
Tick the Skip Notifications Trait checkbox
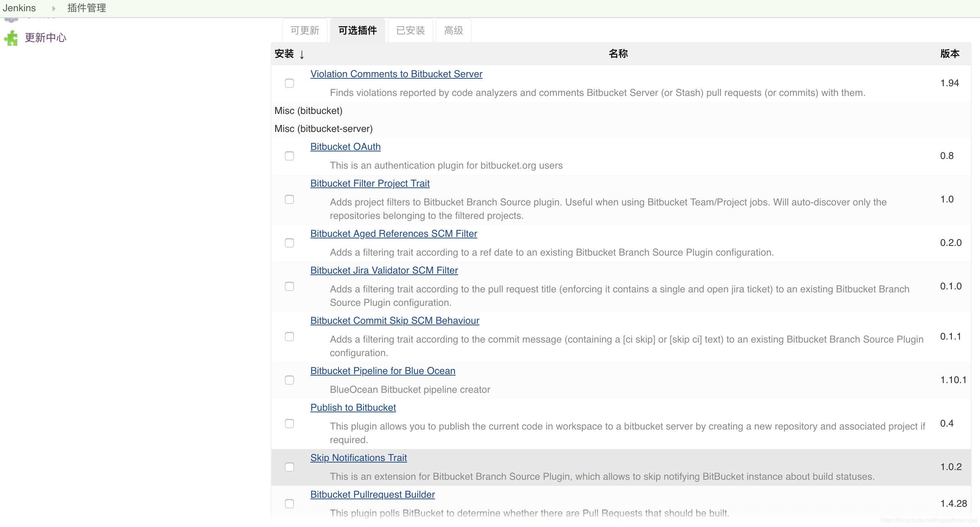[x=289, y=467]
